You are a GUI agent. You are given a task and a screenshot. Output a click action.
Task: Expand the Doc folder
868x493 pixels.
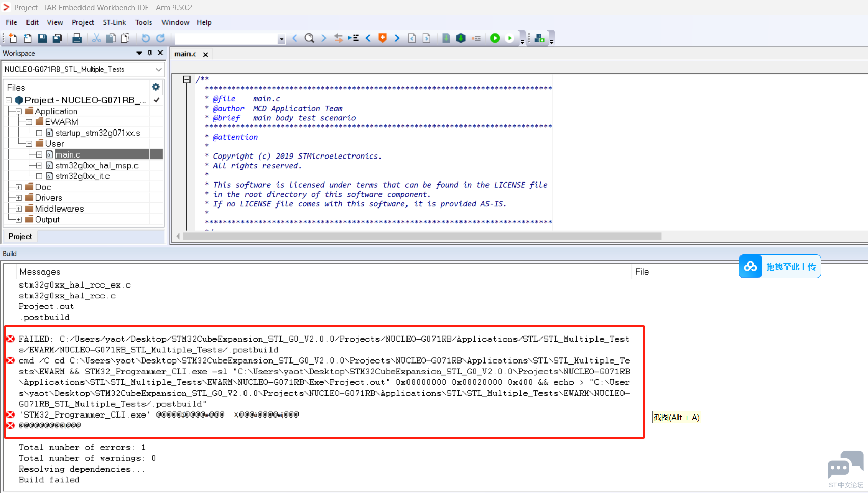tap(19, 187)
